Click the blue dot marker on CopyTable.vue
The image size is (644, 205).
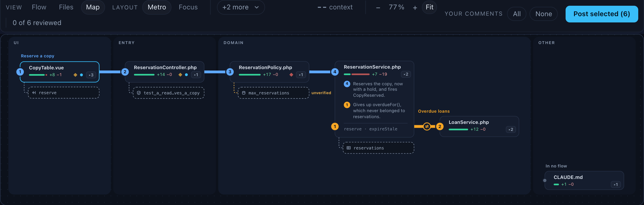[x=82, y=75]
